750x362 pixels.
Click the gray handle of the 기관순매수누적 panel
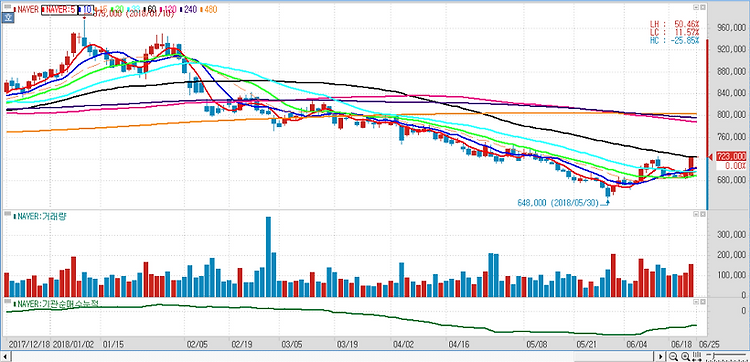pyautogui.click(x=7, y=302)
